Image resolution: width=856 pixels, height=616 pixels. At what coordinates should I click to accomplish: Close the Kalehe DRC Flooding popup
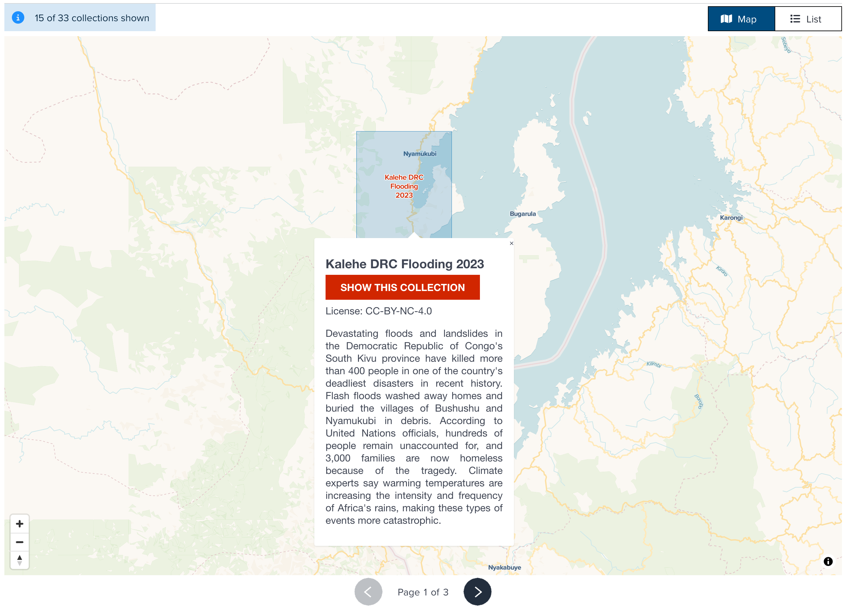(x=511, y=243)
